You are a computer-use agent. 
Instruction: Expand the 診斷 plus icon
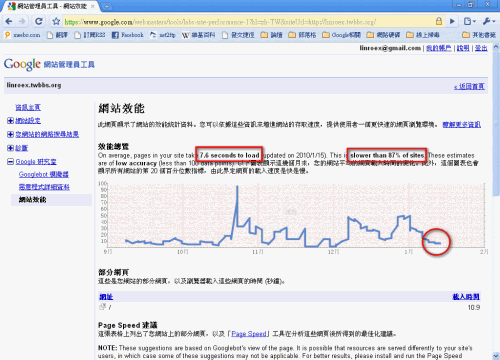10,148
